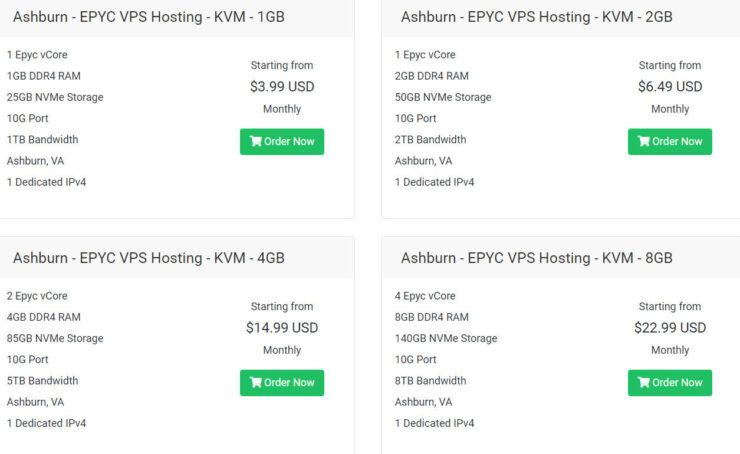This screenshot has height=454, width=740.
Task: Click cart icon on 1GB plan's Order Now
Action: click(x=256, y=141)
